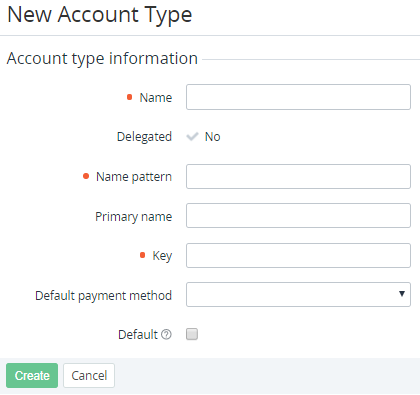Click into the Key input field

pyautogui.click(x=298, y=255)
